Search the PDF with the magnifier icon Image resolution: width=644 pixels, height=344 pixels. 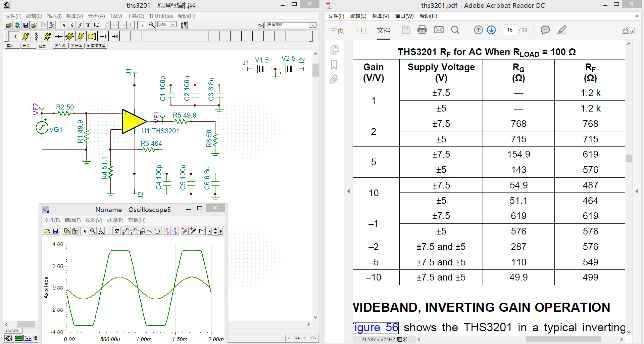click(x=455, y=30)
